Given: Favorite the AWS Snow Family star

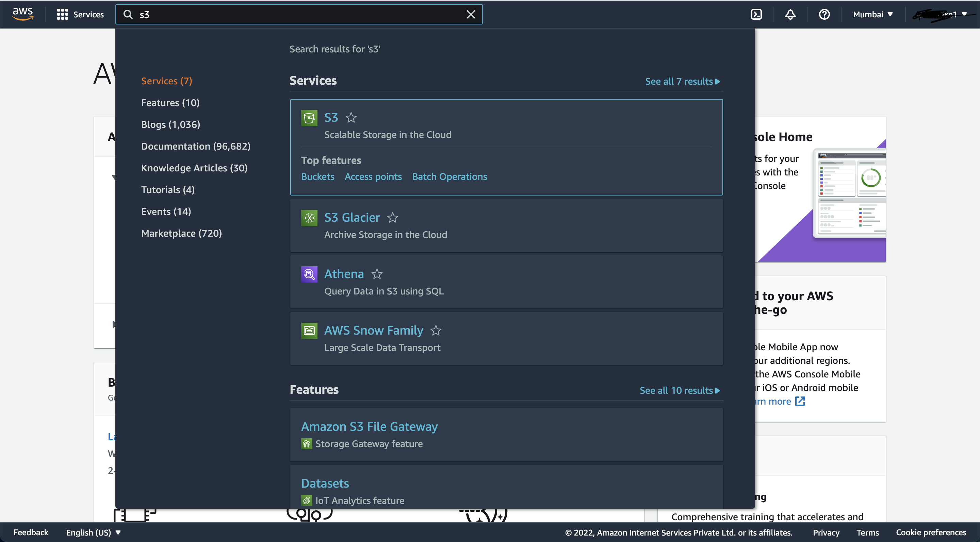Looking at the screenshot, I should (436, 331).
